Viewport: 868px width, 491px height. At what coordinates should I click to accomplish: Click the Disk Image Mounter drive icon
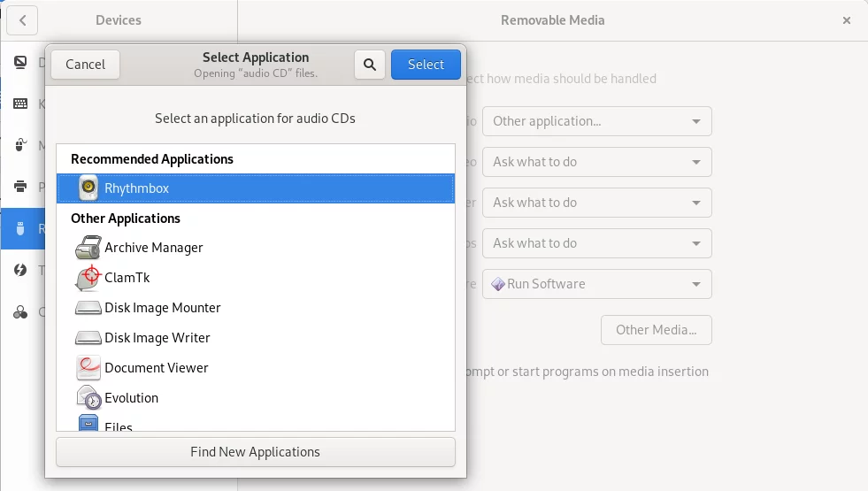pos(88,307)
